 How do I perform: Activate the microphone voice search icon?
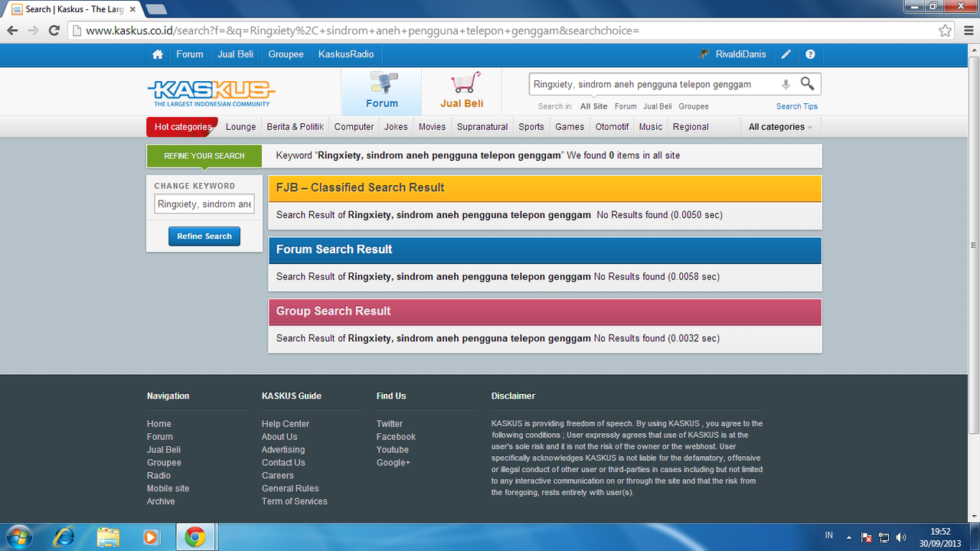pyautogui.click(x=786, y=85)
